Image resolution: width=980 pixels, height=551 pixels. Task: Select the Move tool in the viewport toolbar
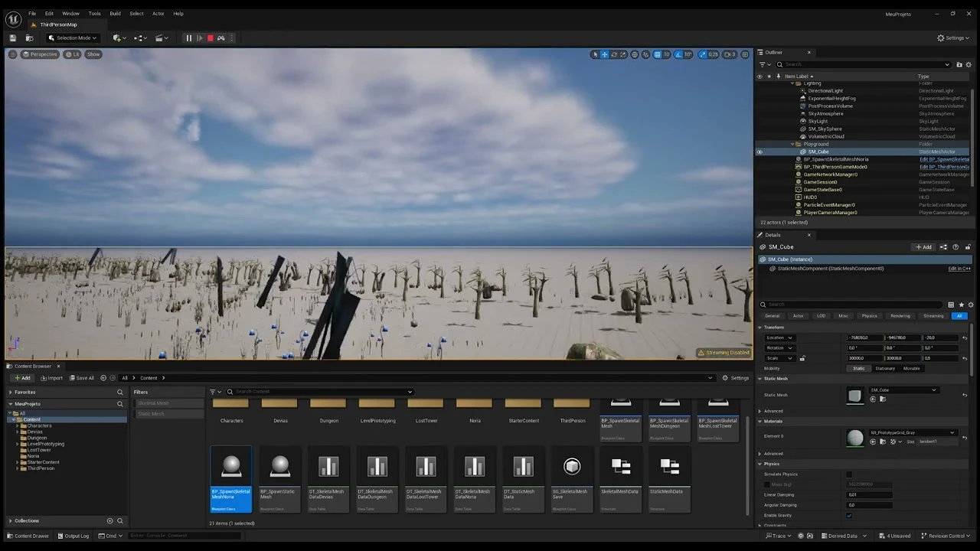(x=605, y=54)
